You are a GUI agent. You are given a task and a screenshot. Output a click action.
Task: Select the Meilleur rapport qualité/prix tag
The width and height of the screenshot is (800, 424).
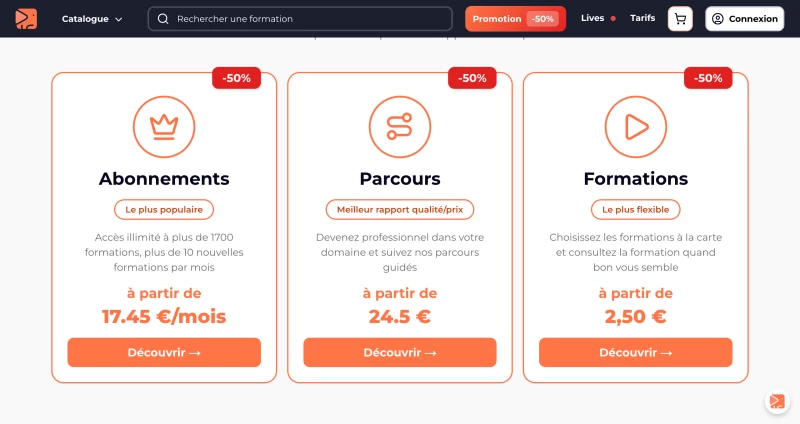pos(399,210)
